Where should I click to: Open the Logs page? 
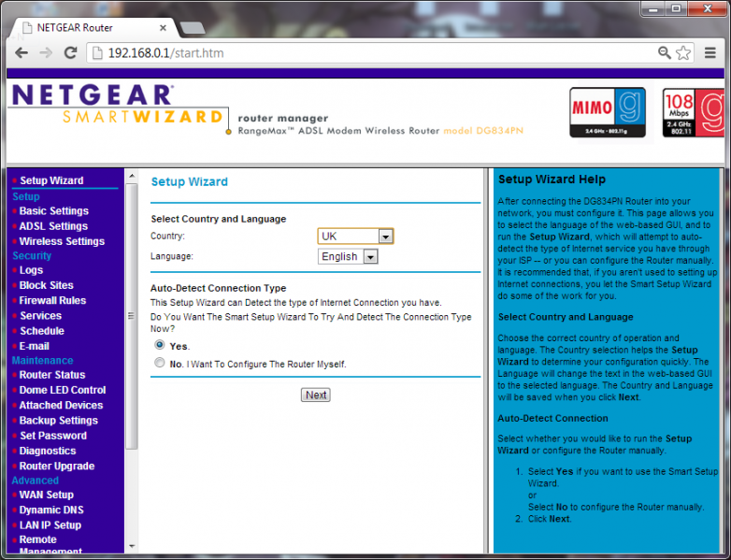tap(31, 270)
